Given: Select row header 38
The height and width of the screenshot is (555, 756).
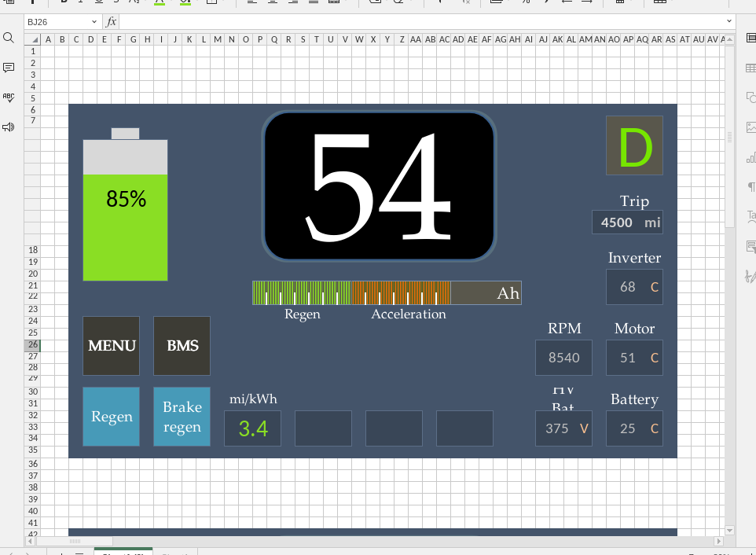Looking at the screenshot, I should (32, 487).
